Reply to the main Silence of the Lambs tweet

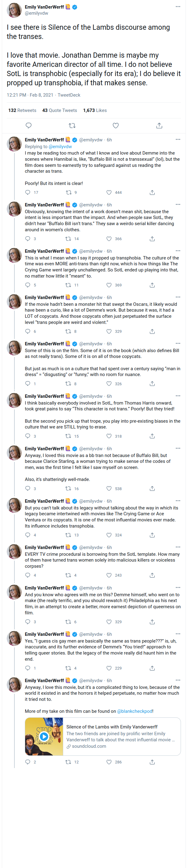click(29, 125)
